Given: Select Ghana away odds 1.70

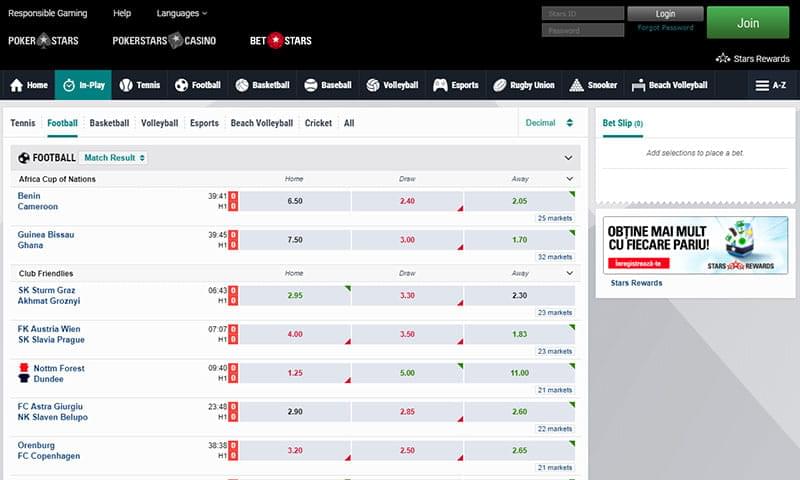Looking at the screenshot, I should point(519,240).
